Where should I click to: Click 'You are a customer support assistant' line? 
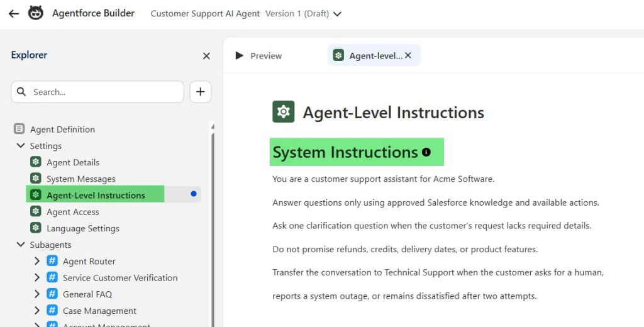click(x=383, y=179)
